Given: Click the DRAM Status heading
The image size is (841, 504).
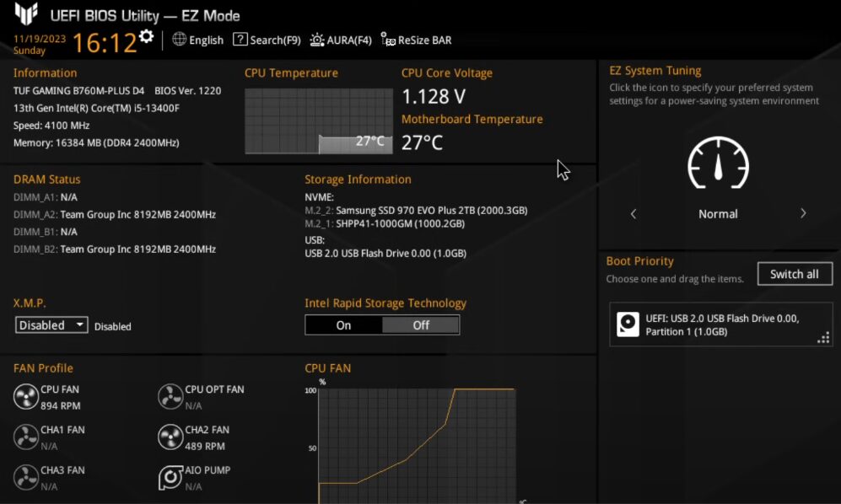Looking at the screenshot, I should tap(47, 180).
